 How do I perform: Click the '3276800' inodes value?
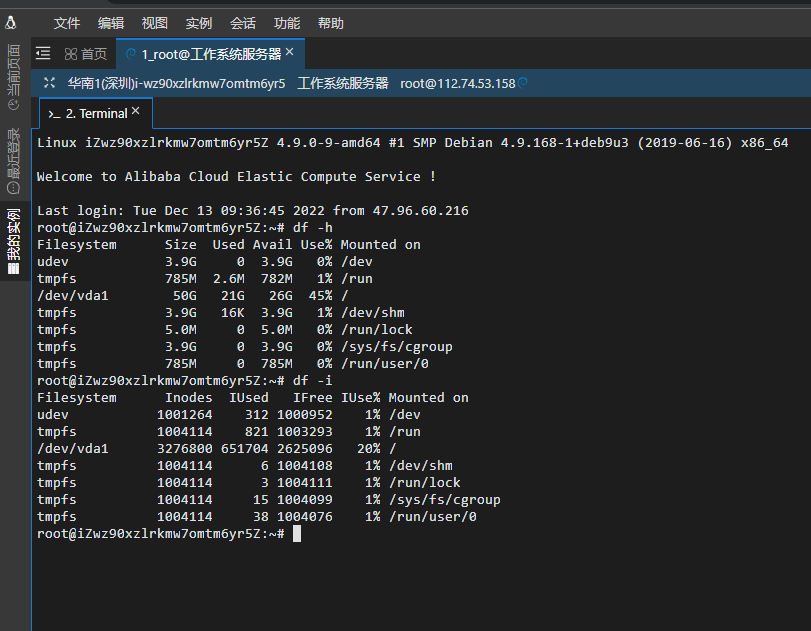[x=185, y=449]
